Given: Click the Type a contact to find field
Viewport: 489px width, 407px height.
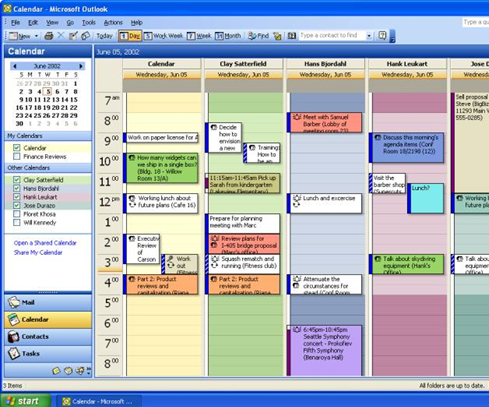Looking at the screenshot, I should tap(332, 35).
